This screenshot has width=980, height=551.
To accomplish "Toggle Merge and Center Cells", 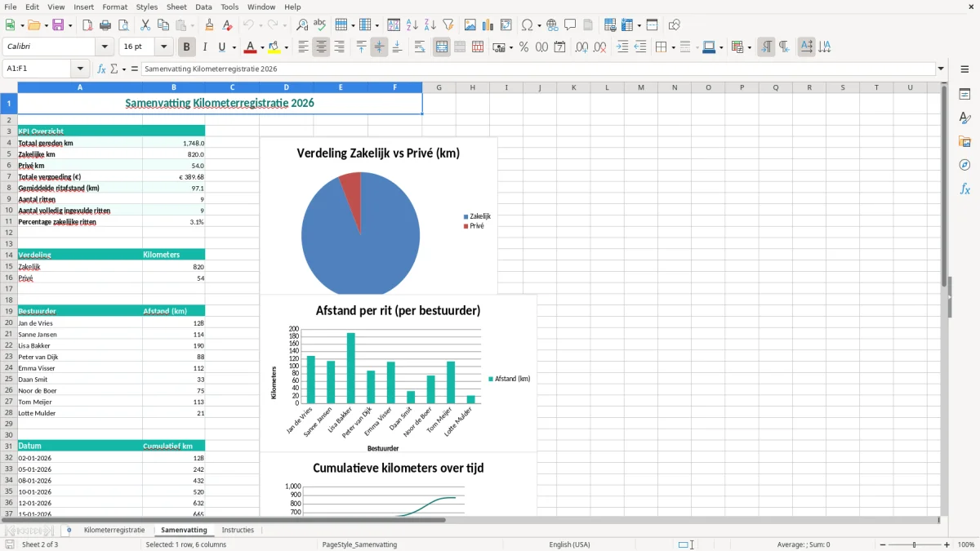I will (x=442, y=47).
